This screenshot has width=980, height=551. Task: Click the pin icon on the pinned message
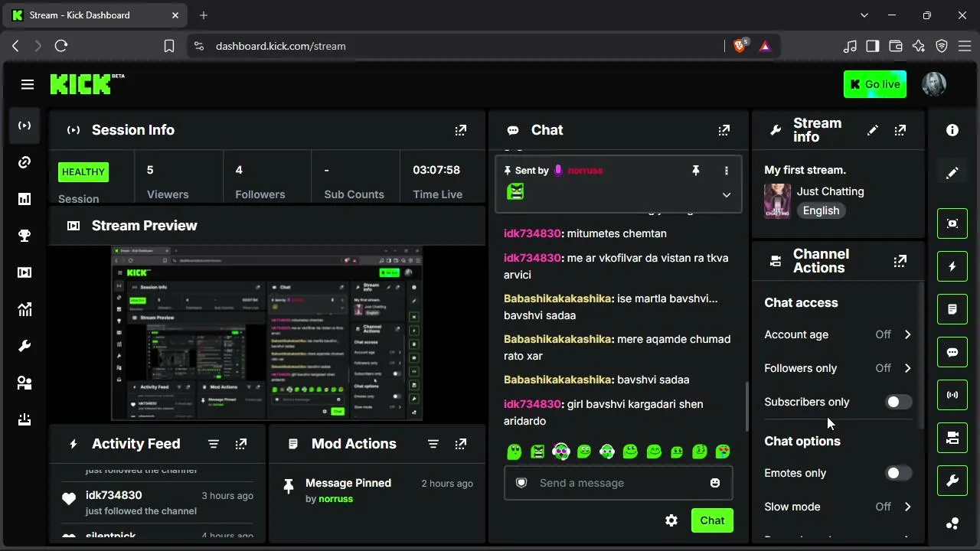coord(696,171)
